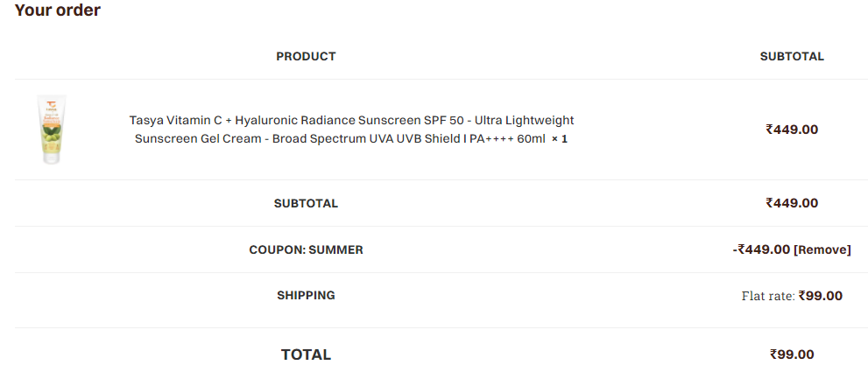Click the "Flat rate:" shipping text

point(768,297)
